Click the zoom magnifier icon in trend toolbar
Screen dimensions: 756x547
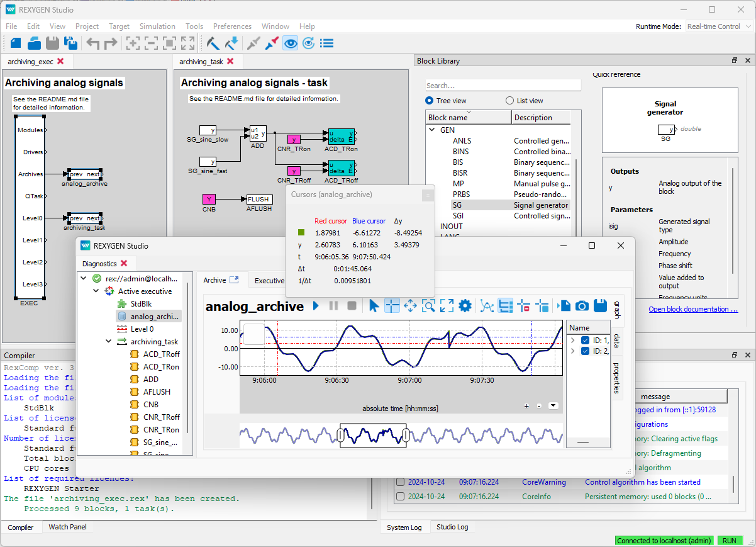pos(428,306)
